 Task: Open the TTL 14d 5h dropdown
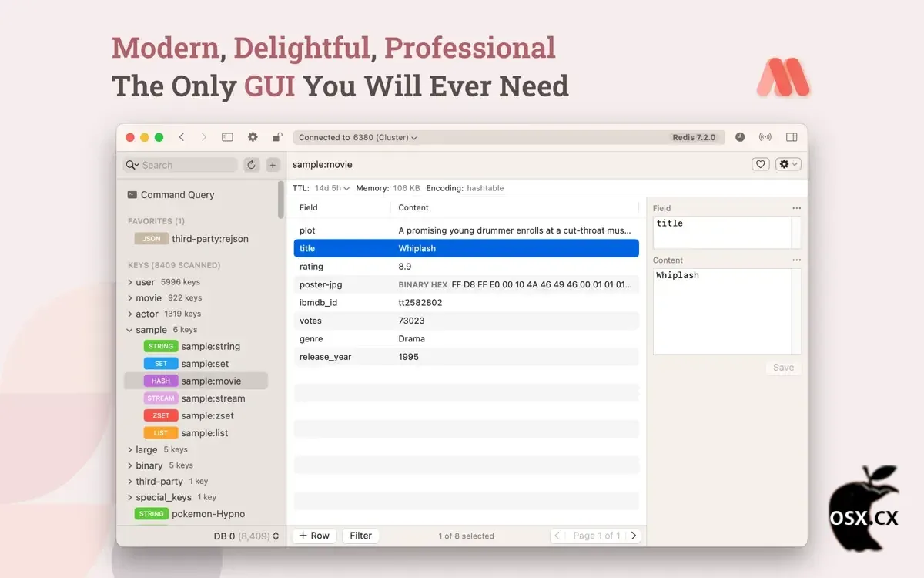click(332, 188)
